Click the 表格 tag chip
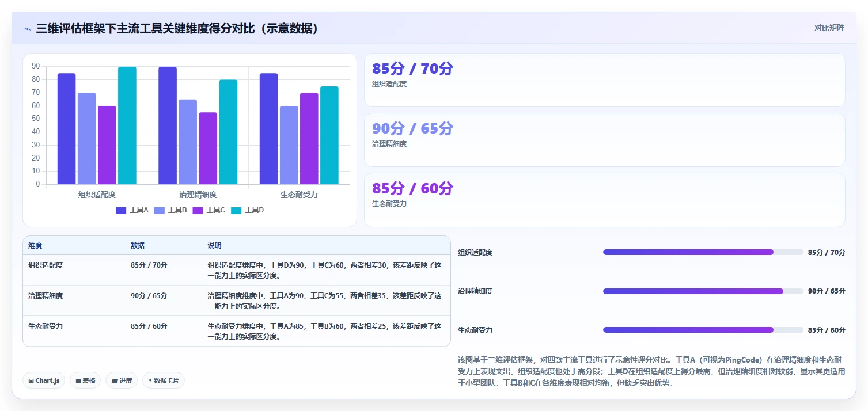The image size is (868, 411). pyautogui.click(x=85, y=380)
